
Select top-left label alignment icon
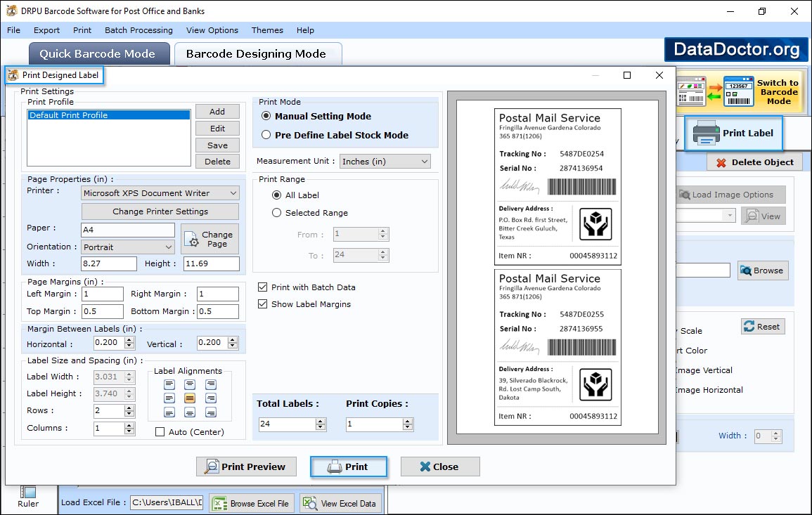pyautogui.click(x=169, y=384)
